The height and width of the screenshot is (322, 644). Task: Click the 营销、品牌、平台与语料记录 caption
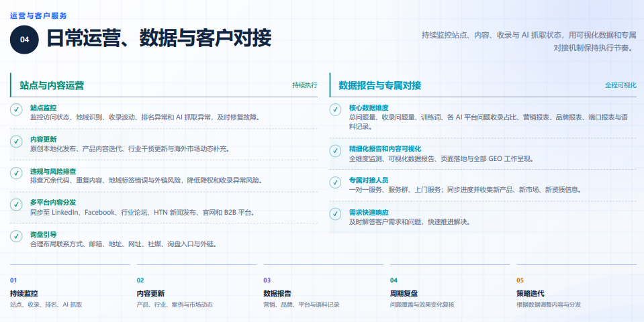[x=302, y=305]
